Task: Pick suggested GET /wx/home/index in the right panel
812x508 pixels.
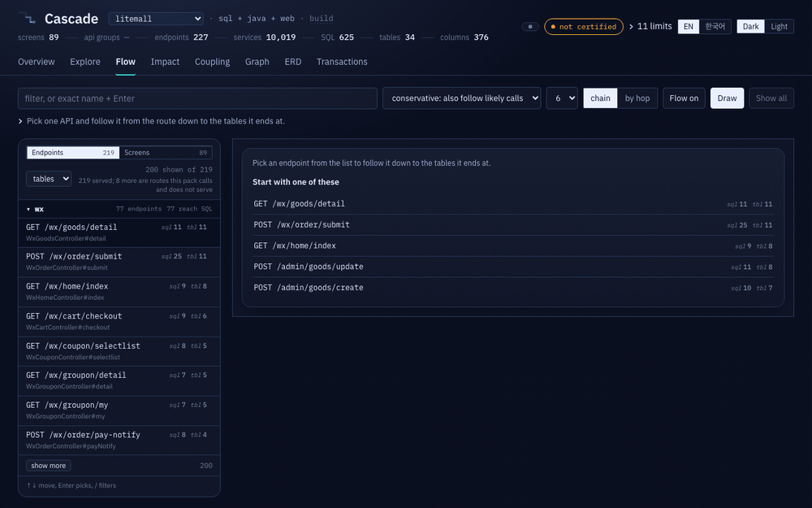Action: (512, 245)
